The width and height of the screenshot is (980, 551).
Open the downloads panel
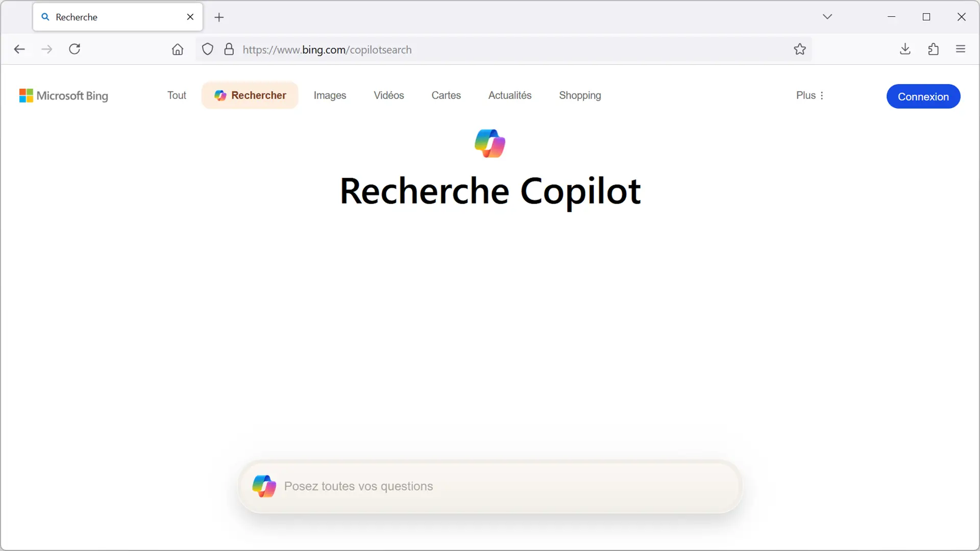coord(905,49)
